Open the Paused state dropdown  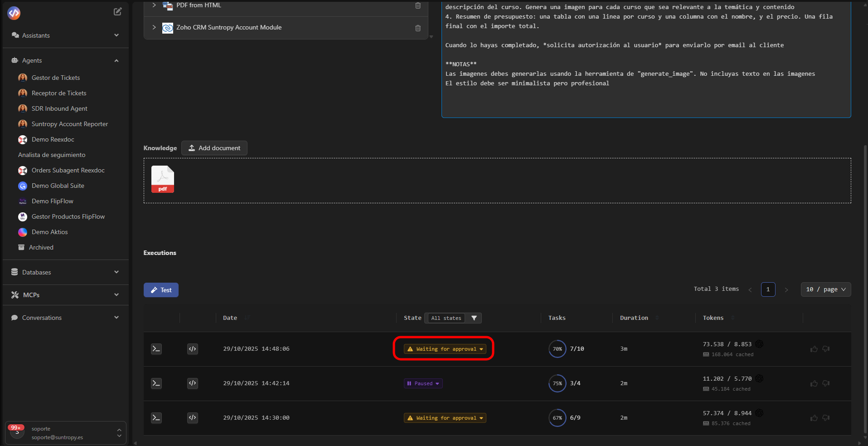tap(423, 383)
